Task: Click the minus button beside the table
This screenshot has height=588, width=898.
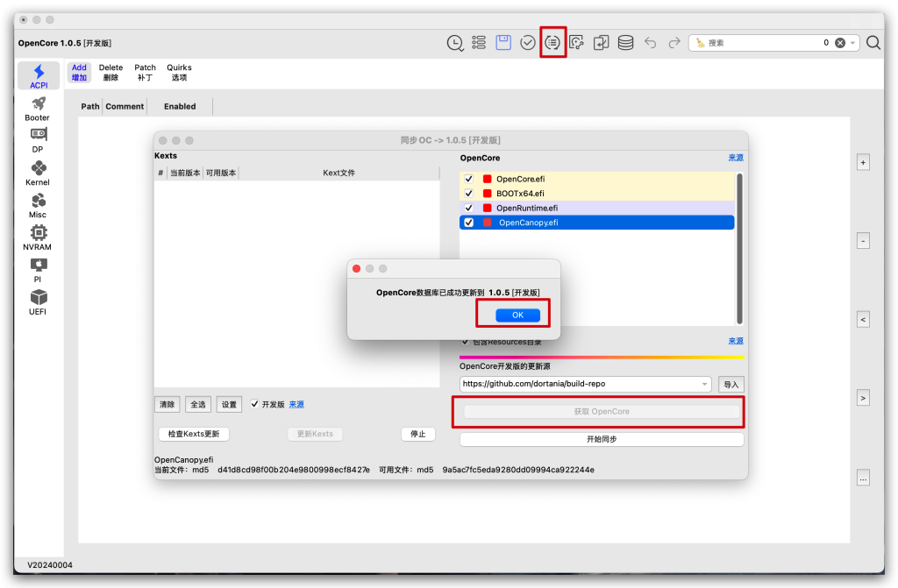Action: point(863,241)
